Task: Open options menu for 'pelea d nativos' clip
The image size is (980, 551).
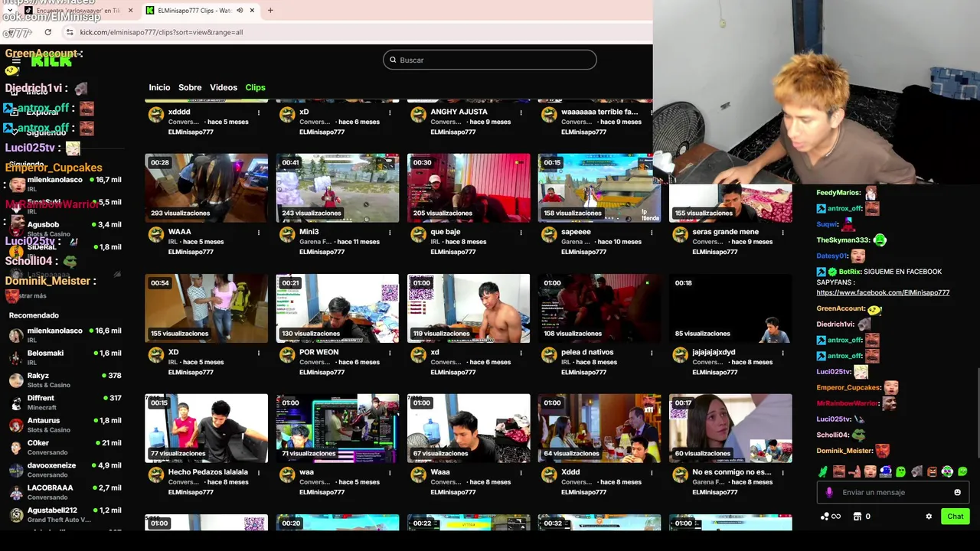Action: (x=652, y=353)
